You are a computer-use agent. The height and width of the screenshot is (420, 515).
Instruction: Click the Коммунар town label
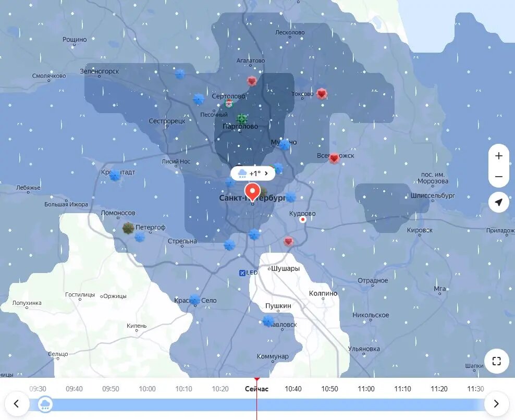273,356
